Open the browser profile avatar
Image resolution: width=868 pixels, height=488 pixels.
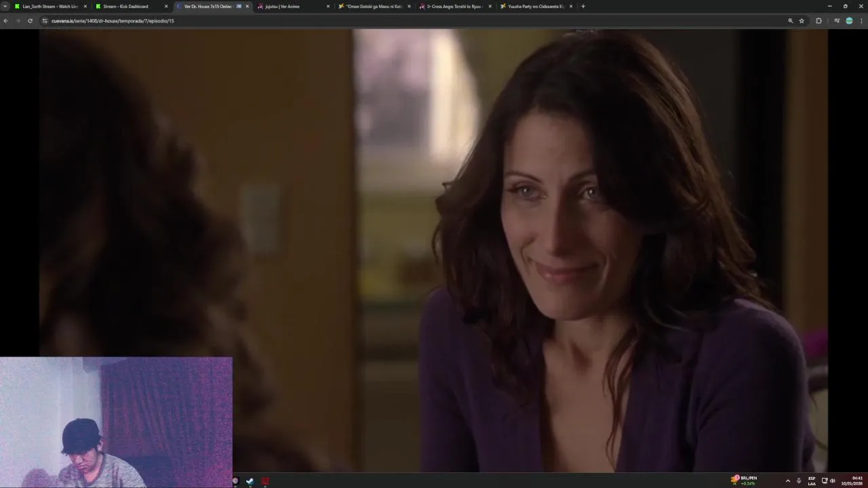[x=849, y=21]
